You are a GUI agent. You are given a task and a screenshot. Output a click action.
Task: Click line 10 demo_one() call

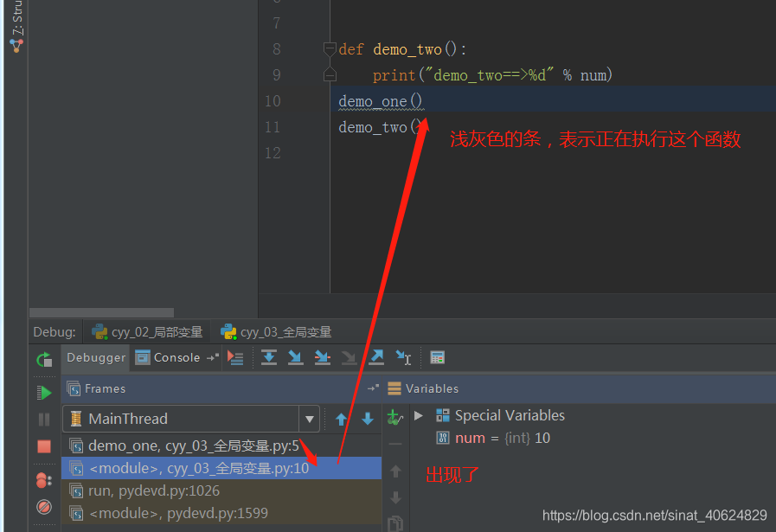point(380,101)
